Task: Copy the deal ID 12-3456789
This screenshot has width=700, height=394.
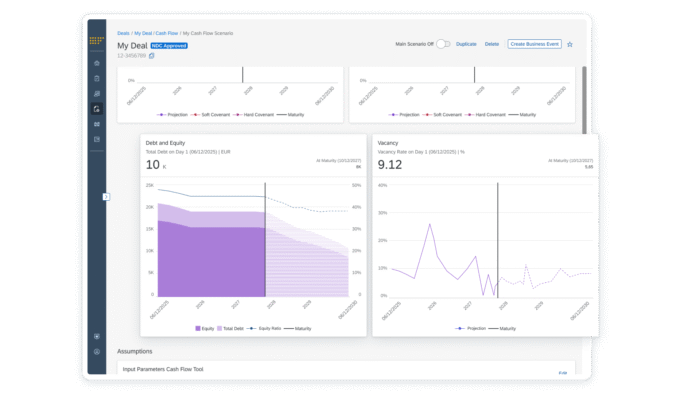Action: [x=152, y=56]
